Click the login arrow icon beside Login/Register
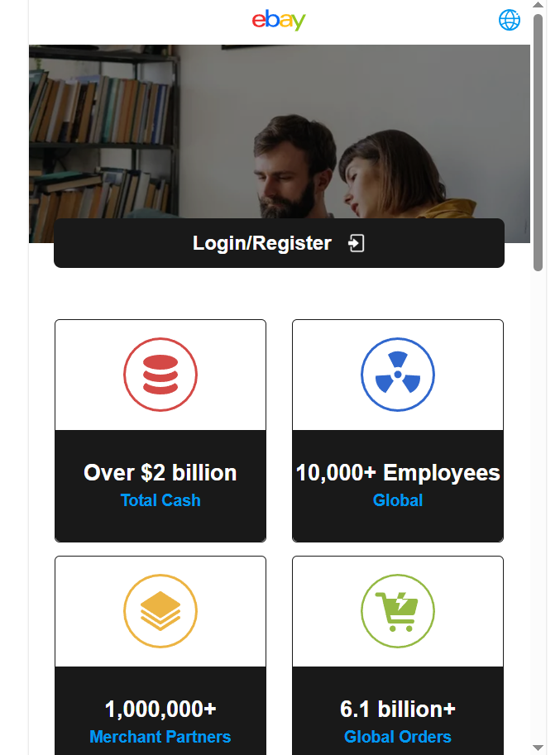The height and width of the screenshot is (755, 560). coord(357,243)
